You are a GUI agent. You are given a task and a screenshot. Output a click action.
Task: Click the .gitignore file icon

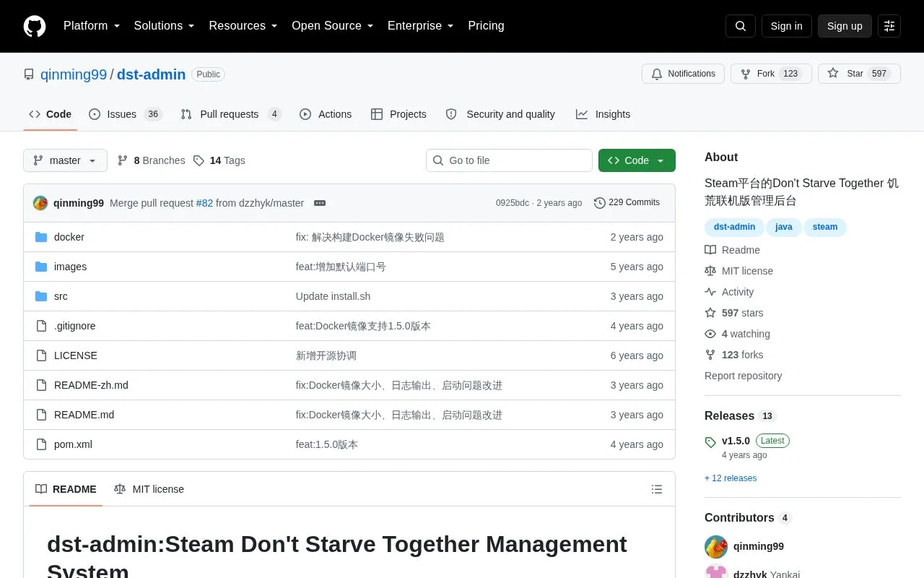(x=41, y=326)
